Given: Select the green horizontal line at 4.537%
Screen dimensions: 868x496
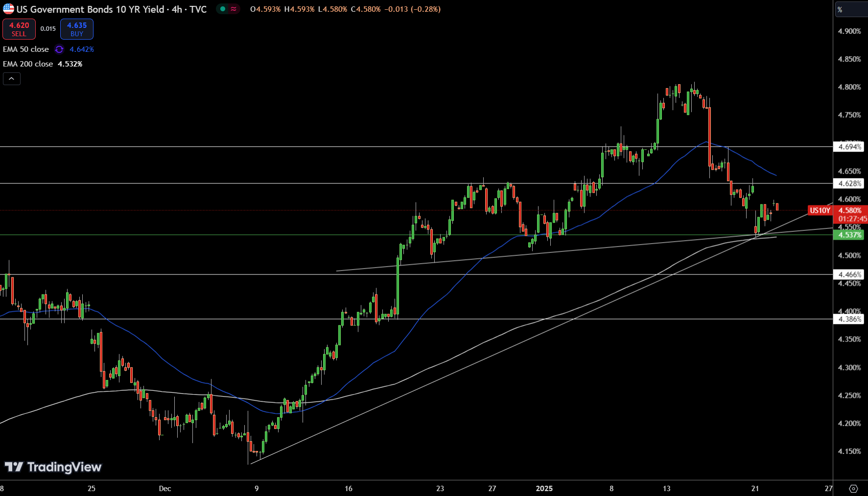Looking at the screenshot, I should click(x=416, y=235).
